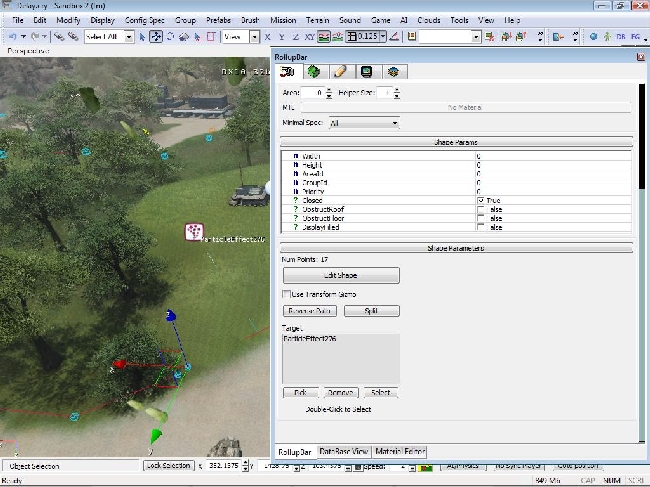Toggle the ObstructRoof checkbox

[480, 209]
